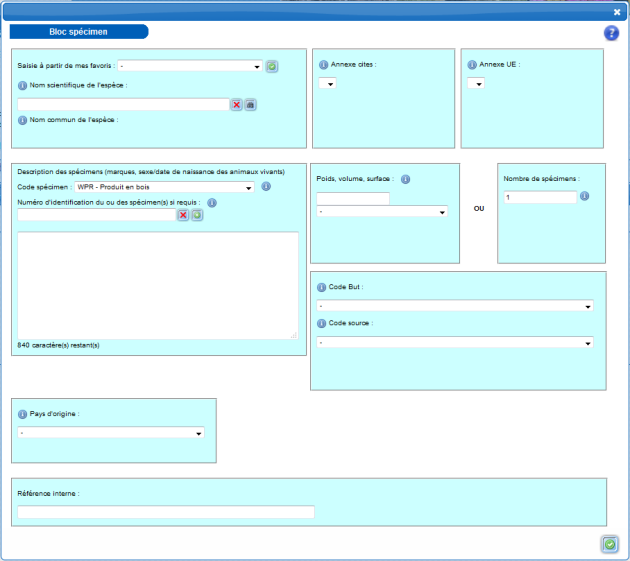Click info icon beside Nombre de spécimens field
Image resolution: width=630 pixels, height=561 pixels.
(x=585, y=196)
